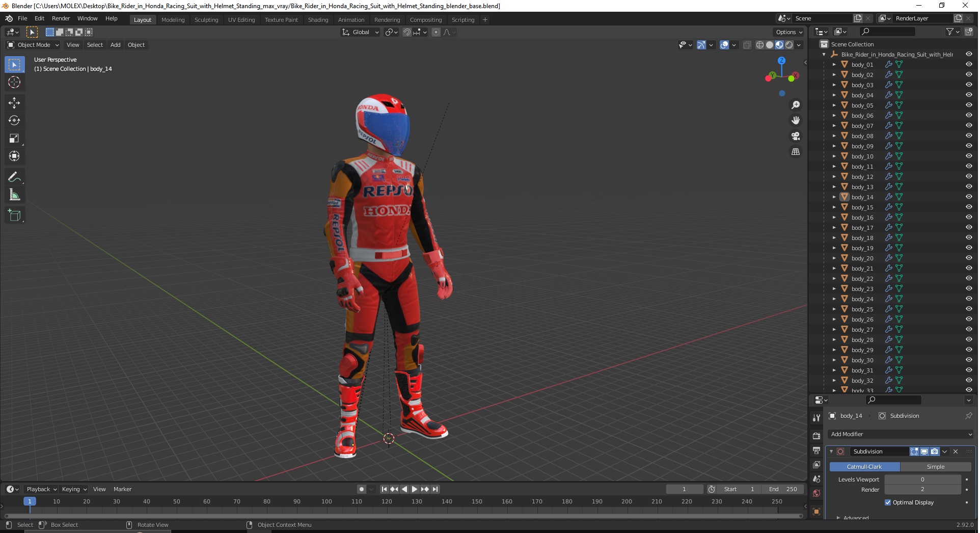Switch orthographic/perspective grid icon
Image resolution: width=980 pixels, height=533 pixels.
point(795,152)
